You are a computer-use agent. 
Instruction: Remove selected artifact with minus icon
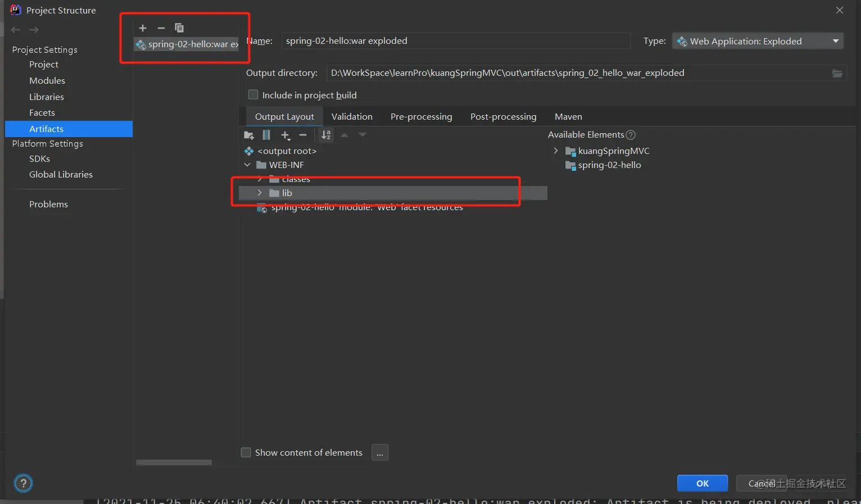(x=161, y=28)
